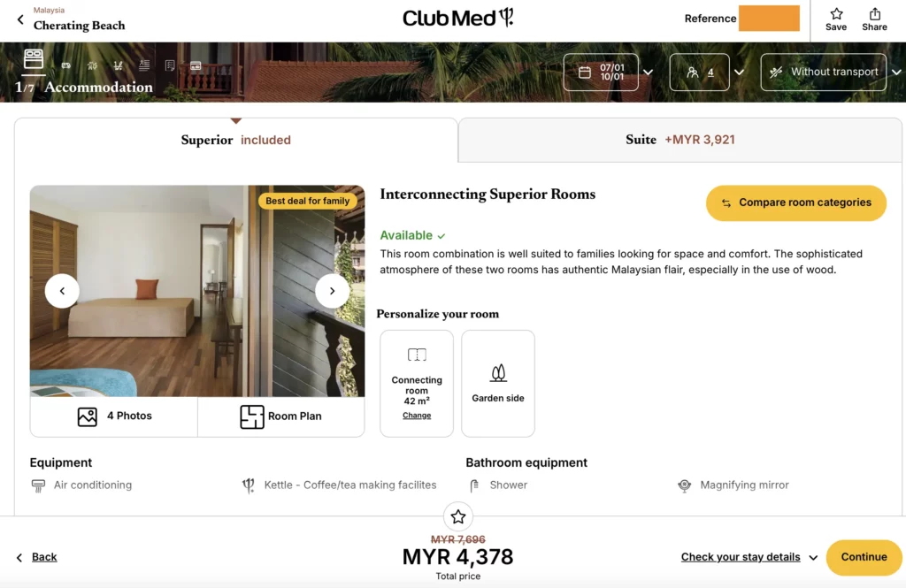Click the Continue button
Screen dimensions: 906x588
pyautogui.click(x=864, y=557)
